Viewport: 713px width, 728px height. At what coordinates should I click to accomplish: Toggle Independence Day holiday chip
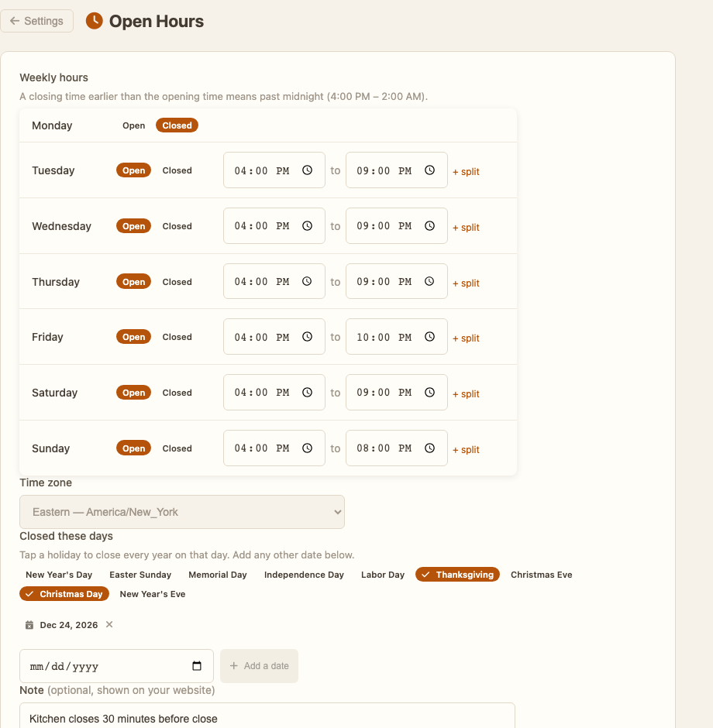305,575
